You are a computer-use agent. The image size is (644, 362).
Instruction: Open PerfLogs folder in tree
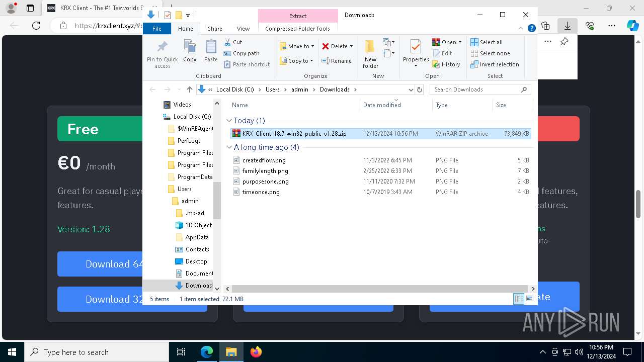[184, 141]
